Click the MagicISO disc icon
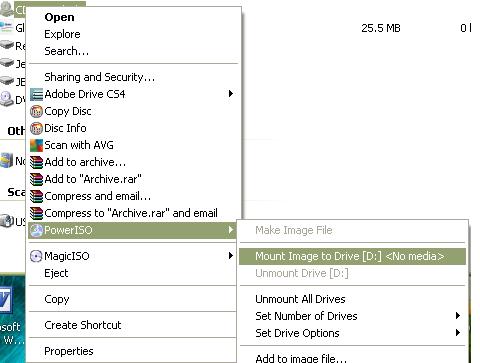This screenshot has height=363, width=480. pyautogui.click(x=36, y=256)
